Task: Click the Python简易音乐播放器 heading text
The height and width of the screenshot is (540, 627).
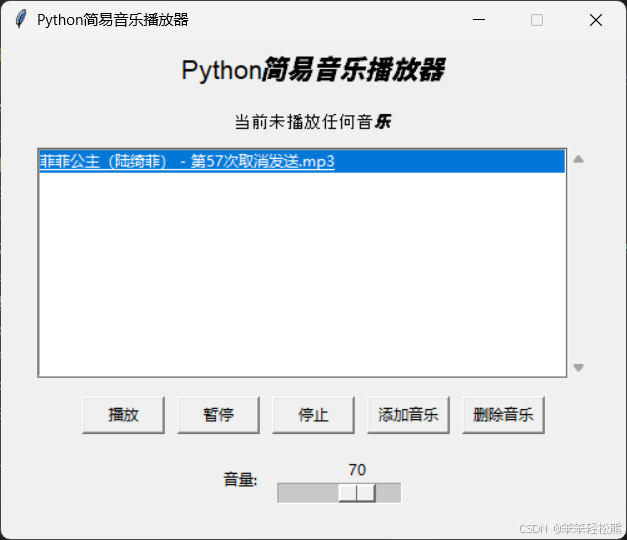Action: pyautogui.click(x=313, y=70)
